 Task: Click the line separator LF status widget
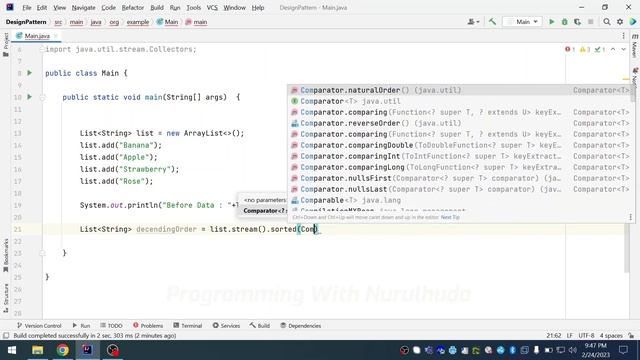pyautogui.click(x=570, y=336)
